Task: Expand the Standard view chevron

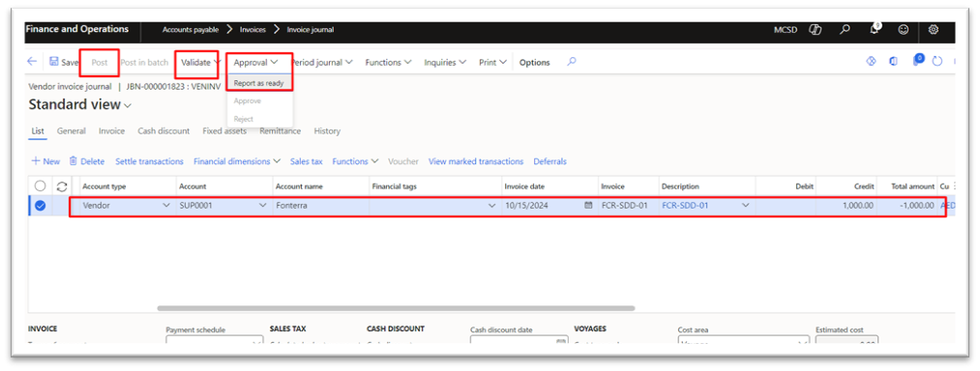Action: [x=128, y=106]
